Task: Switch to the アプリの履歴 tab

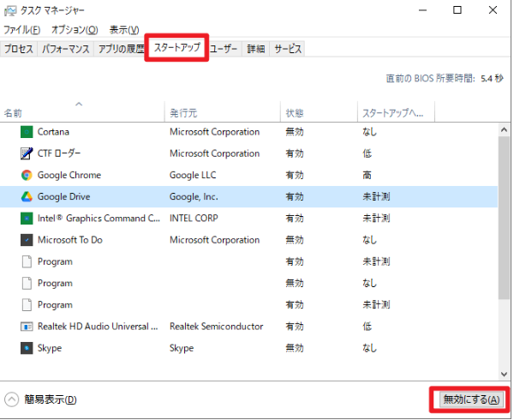Action: (x=120, y=49)
